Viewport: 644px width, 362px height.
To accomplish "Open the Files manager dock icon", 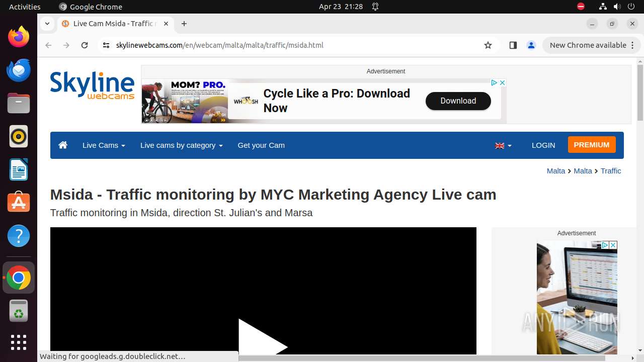I will 19,103.
